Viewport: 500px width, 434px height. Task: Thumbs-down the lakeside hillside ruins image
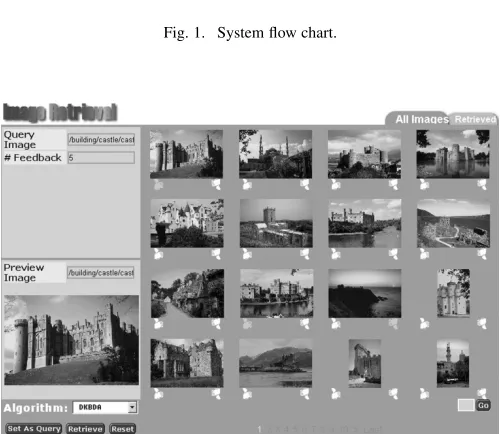point(482,254)
